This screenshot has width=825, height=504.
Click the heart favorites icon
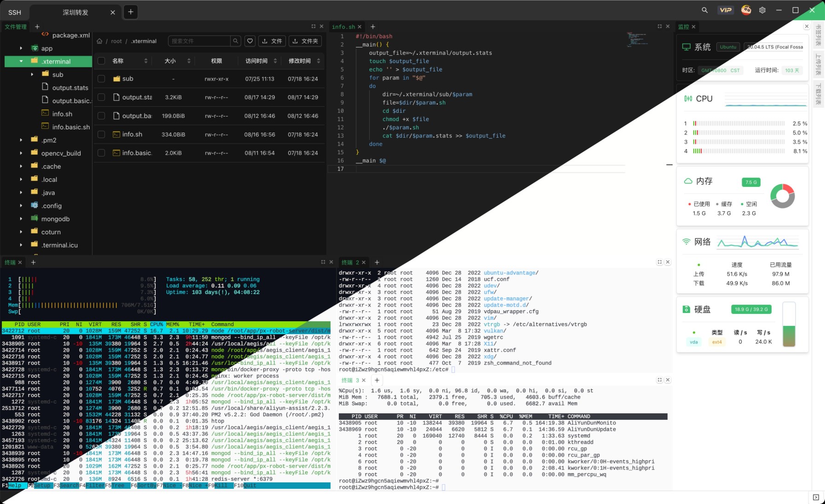point(250,41)
